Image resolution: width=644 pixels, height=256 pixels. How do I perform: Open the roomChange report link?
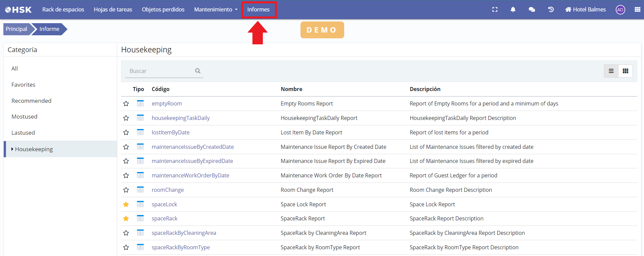pyautogui.click(x=167, y=190)
